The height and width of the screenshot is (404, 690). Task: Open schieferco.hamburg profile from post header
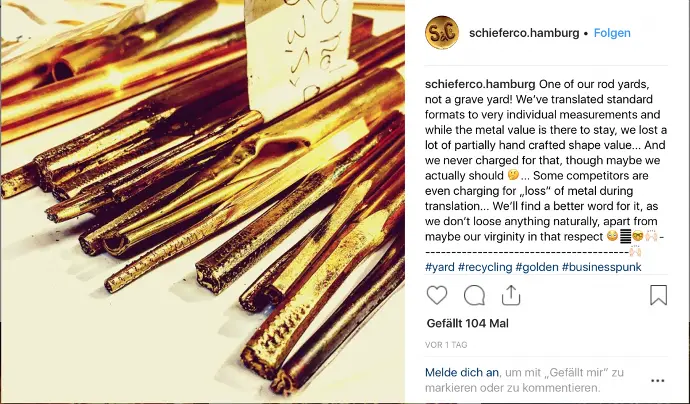[524, 33]
